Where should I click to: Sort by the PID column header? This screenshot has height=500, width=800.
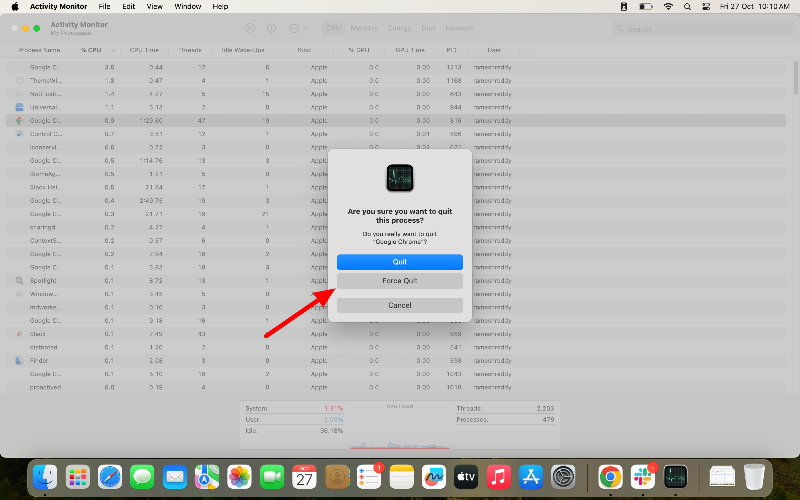tap(452, 50)
